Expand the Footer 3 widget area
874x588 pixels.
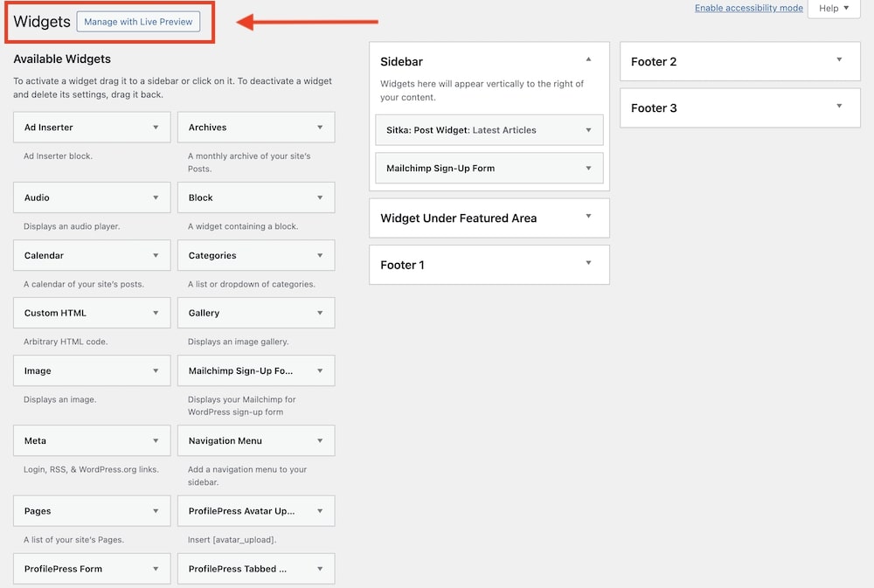tap(839, 107)
